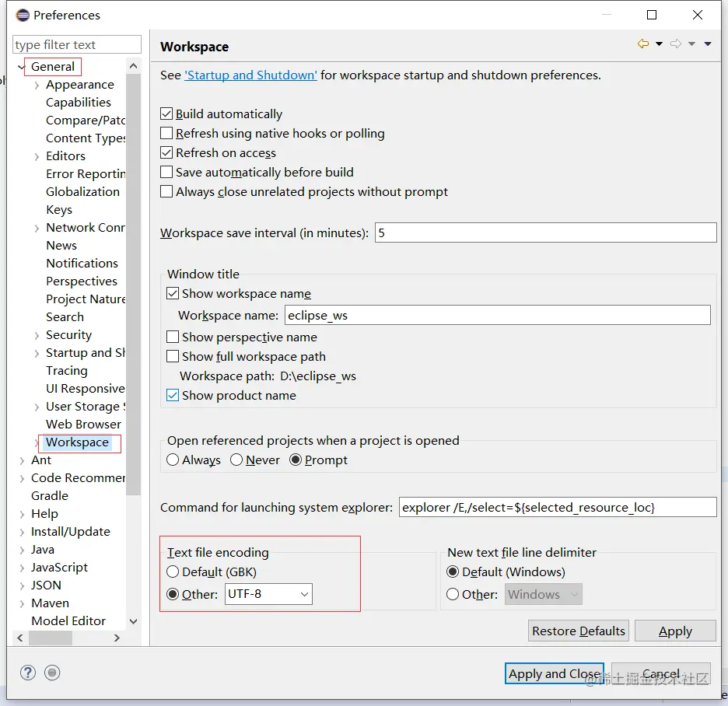Click the Workspace save interval field
The height and width of the screenshot is (706, 728).
click(x=545, y=232)
